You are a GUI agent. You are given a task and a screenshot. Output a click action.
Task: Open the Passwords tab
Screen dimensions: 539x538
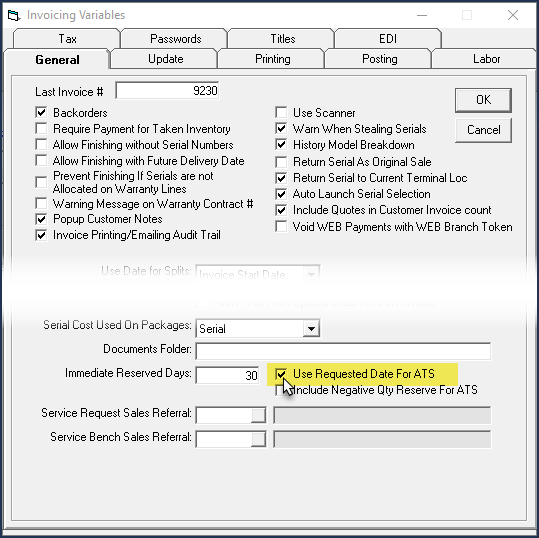pyautogui.click(x=175, y=39)
